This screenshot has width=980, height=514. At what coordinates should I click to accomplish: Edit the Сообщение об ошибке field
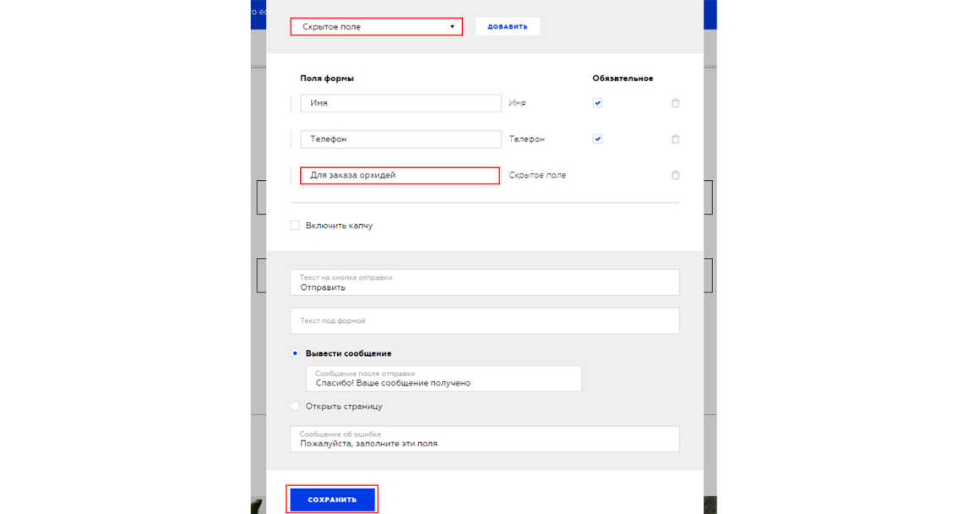[x=484, y=439]
